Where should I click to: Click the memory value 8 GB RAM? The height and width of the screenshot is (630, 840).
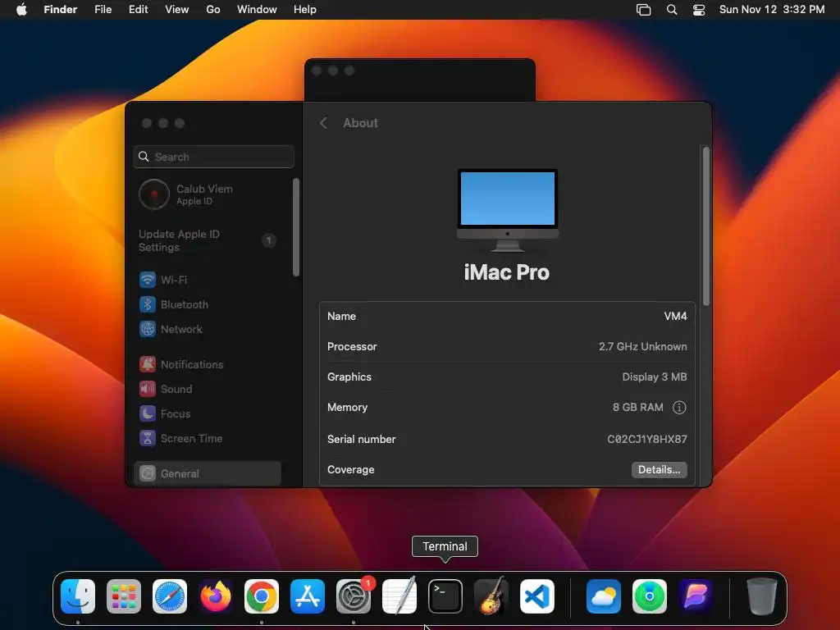click(638, 407)
